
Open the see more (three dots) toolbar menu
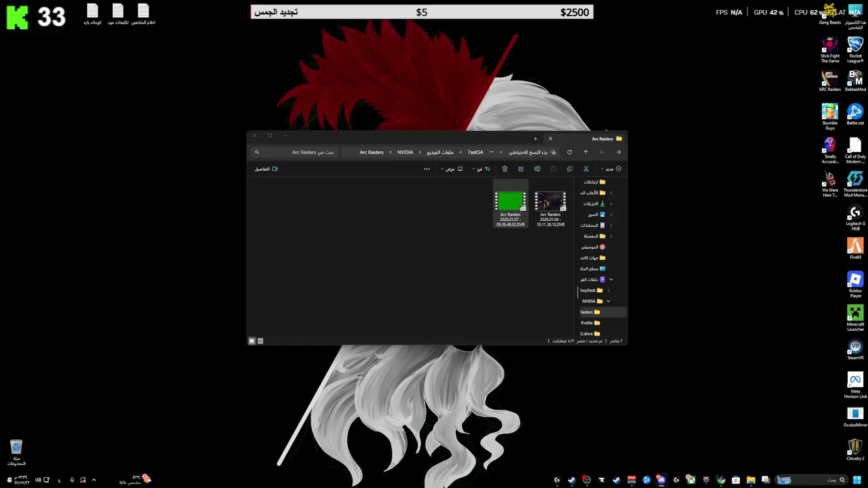(x=427, y=169)
